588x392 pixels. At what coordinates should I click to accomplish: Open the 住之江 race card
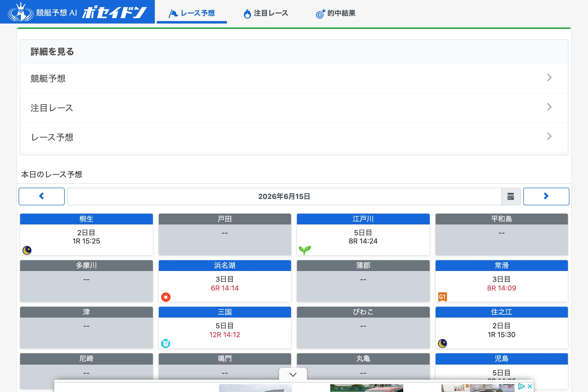click(502, 328)
